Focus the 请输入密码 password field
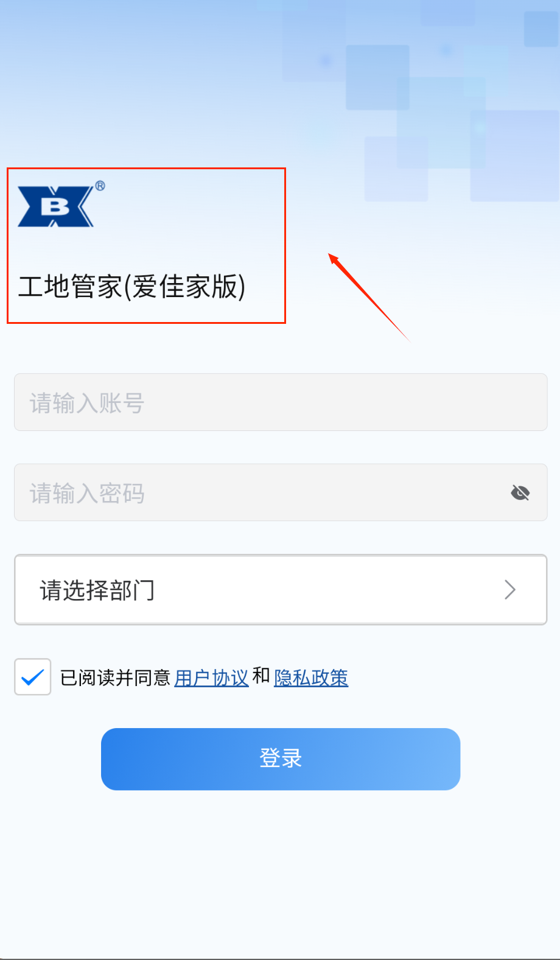 click(x=281, y=492)
